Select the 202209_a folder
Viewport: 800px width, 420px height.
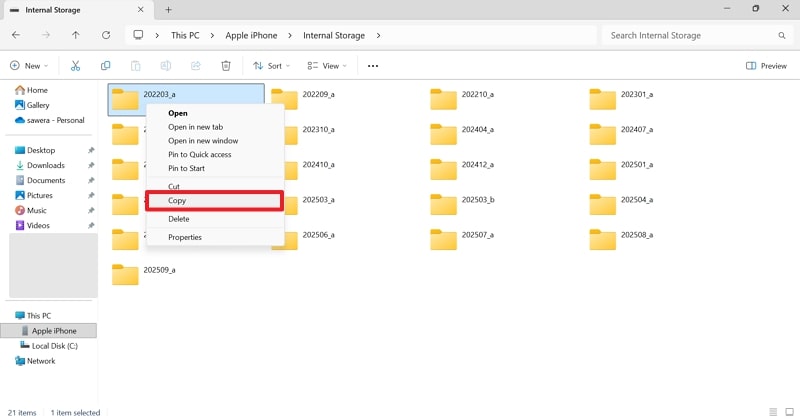(303, 100)
